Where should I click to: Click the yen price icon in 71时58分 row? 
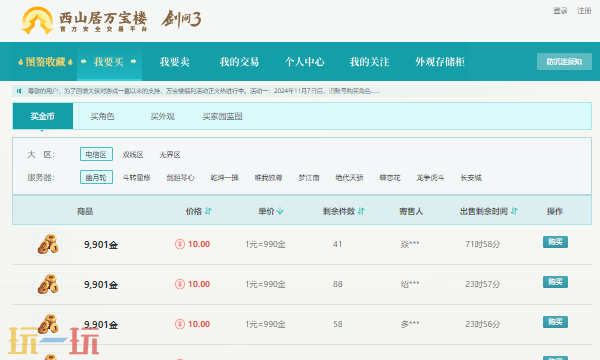pyautogui.click(x=180, y=244)
